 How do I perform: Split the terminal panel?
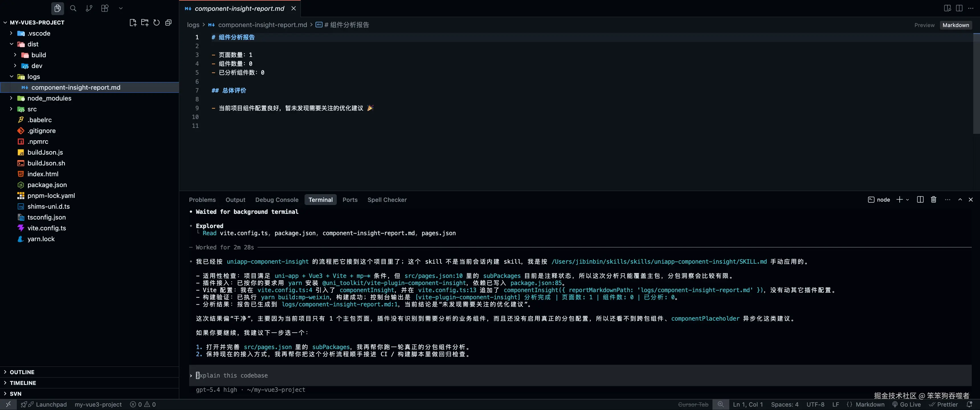coord(920,200)
